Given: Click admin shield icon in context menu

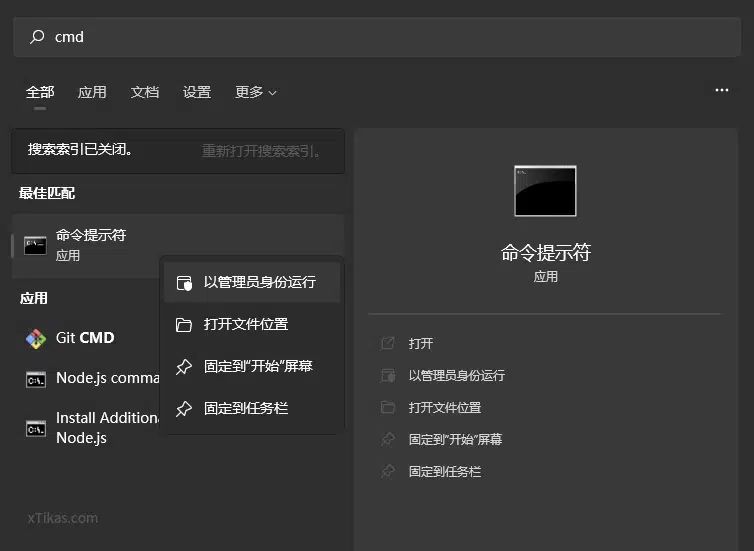Looking at the screenshot, I should [184, 283].
